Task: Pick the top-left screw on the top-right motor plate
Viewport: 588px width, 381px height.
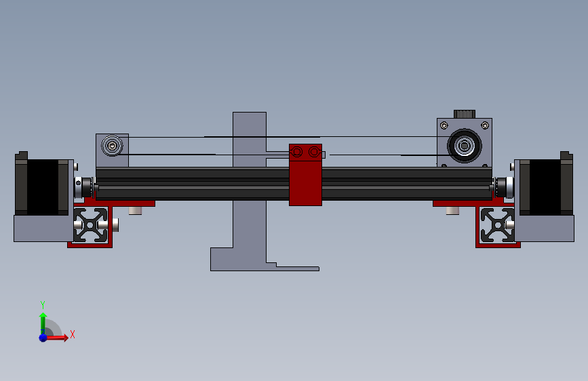Action: tap(444, 125)
